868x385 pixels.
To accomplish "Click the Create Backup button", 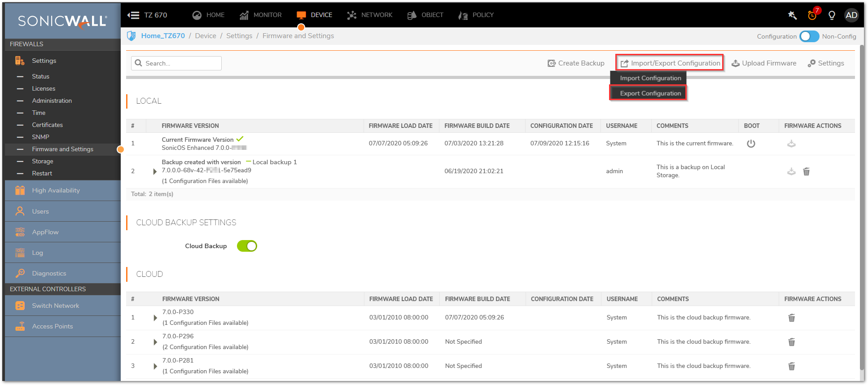I will (576, 63).
